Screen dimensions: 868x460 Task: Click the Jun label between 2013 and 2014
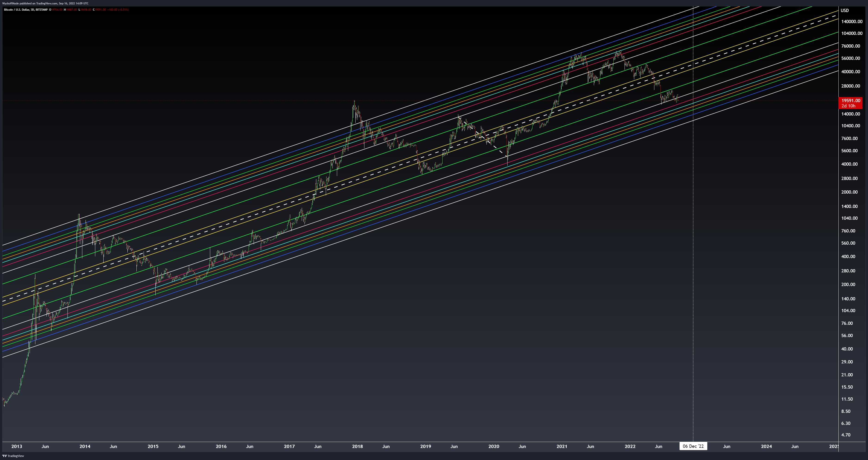(45, 447)
